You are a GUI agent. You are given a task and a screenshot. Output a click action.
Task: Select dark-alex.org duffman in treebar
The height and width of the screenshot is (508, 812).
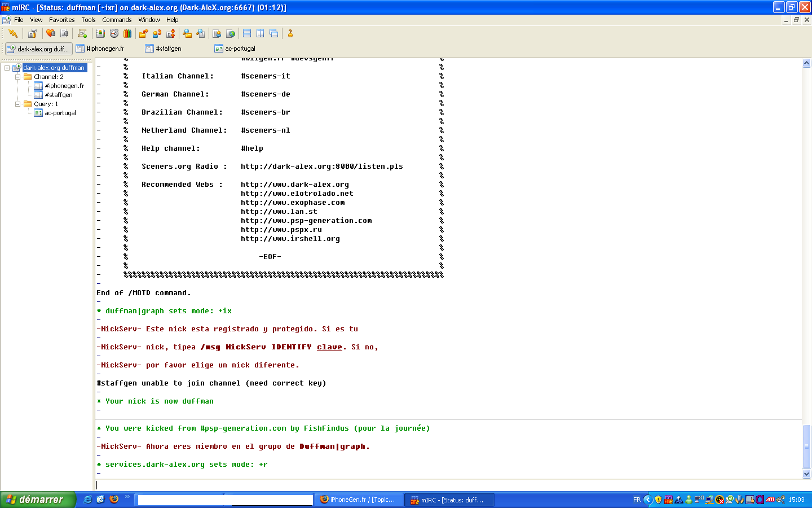pyautogui.click(x=54, y=68)
